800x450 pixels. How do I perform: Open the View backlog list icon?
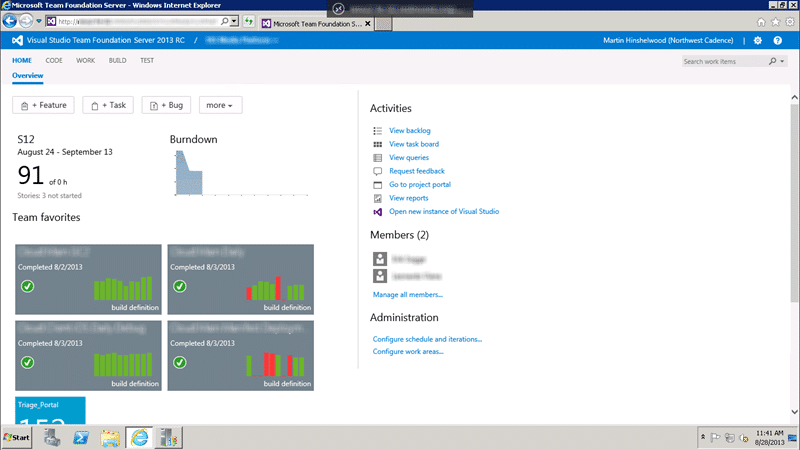pyautogui.click(x=378, y=131)
